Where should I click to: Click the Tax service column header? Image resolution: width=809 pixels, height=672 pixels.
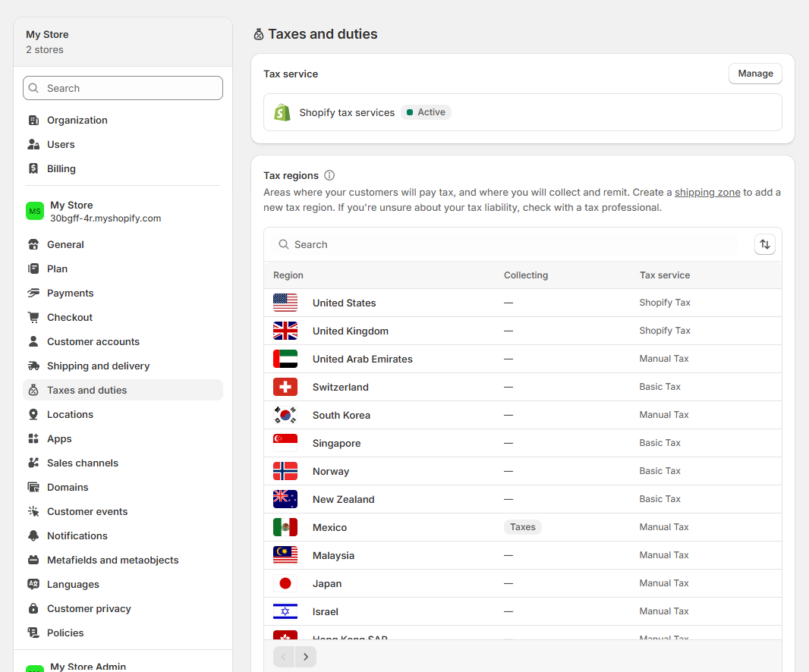(665, 275)
